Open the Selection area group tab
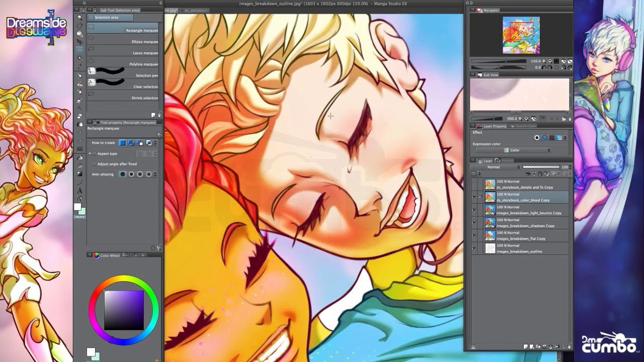Screen dimensions: 644x362 pos(110,17)
